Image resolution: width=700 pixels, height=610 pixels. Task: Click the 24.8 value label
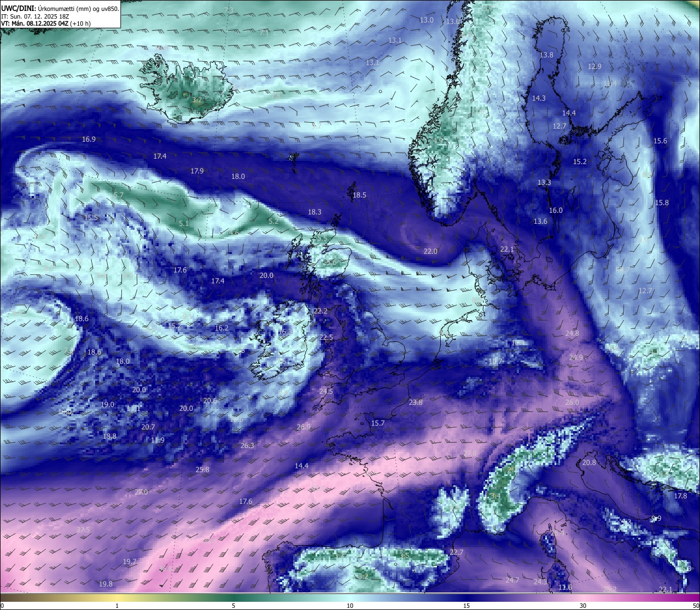coord(572,334)
